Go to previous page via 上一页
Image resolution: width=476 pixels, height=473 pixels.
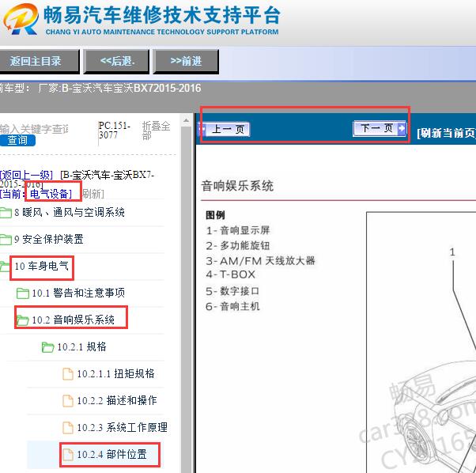225,130
